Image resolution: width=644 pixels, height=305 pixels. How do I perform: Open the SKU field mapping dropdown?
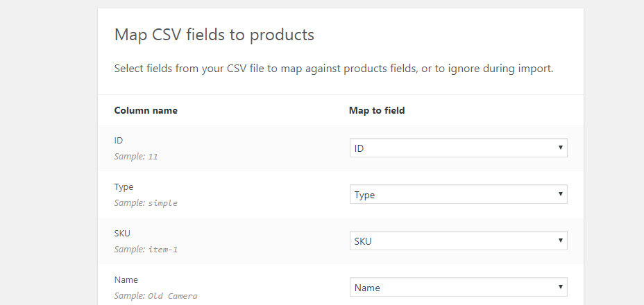point(458,241)
